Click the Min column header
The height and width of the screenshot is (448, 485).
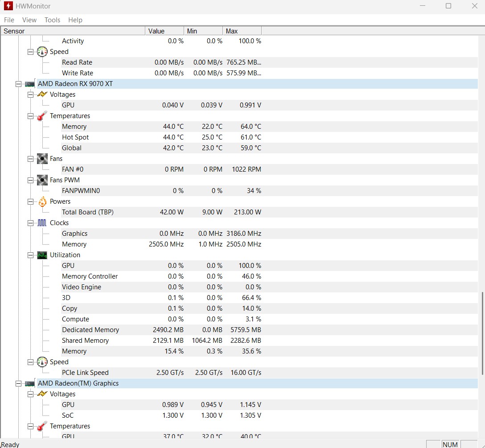point(203,31)
